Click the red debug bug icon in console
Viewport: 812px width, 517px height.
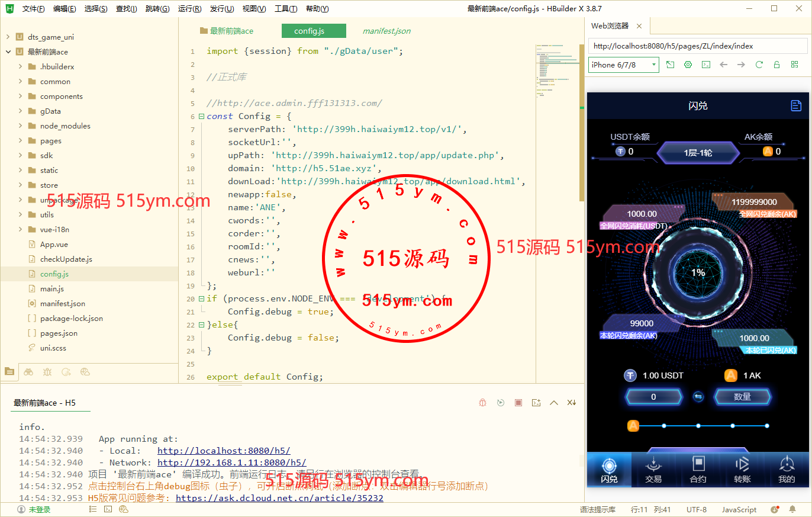tap(483, 403)
